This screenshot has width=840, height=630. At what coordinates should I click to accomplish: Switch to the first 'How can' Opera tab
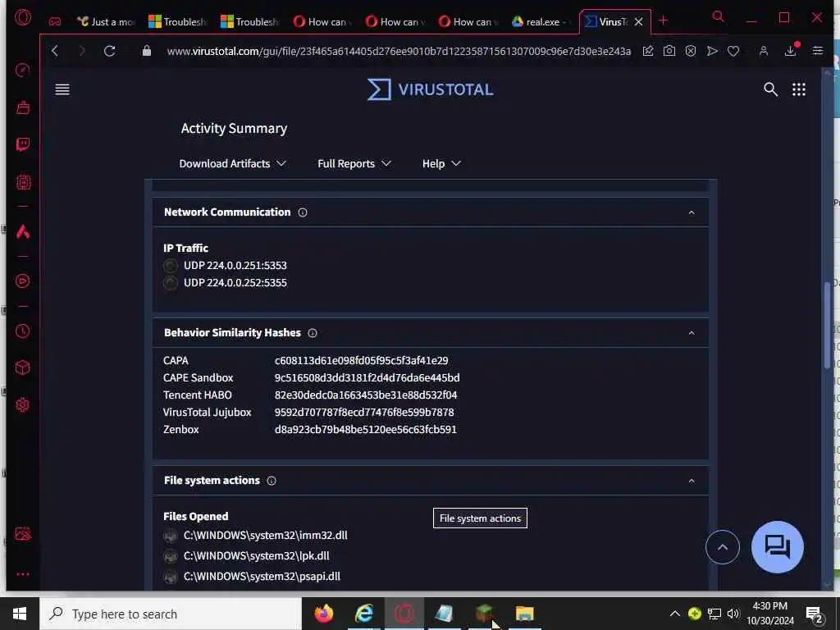[x=322, y=22]
